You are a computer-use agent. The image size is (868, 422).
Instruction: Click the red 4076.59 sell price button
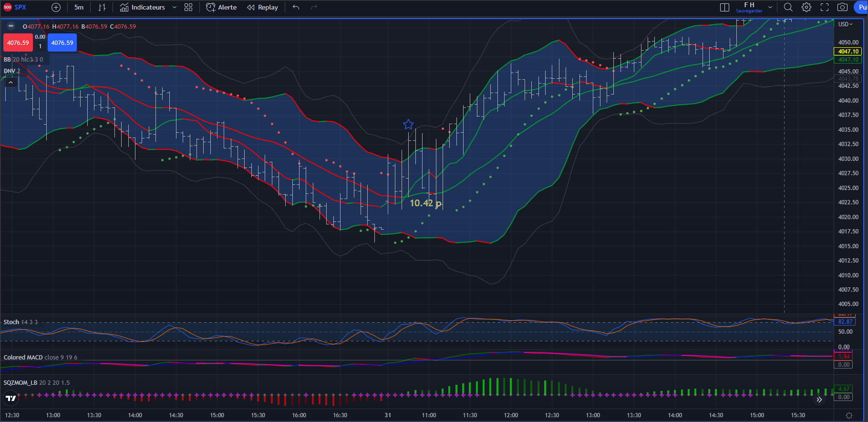[18, 43]
